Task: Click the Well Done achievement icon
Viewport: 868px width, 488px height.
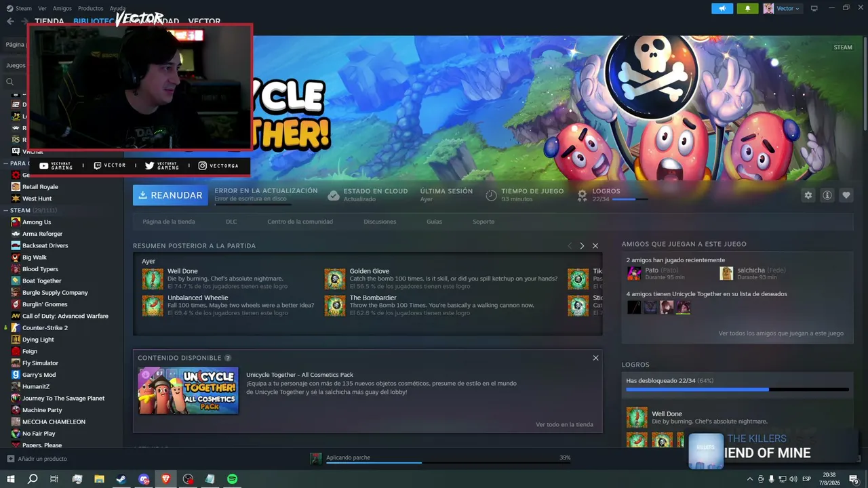Action: (x=153, y=279)
